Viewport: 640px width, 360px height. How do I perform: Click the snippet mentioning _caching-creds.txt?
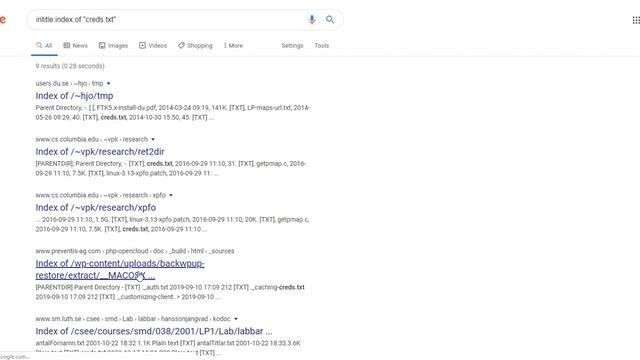click(170, 292)
